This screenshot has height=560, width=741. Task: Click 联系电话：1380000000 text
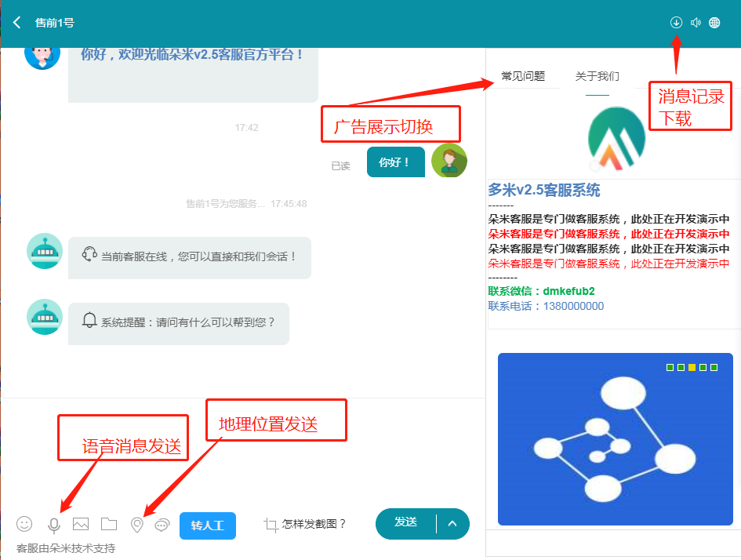coord(546,306)
